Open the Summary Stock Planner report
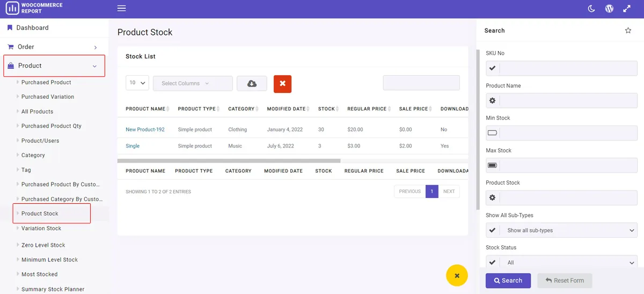This screenshot has width=644, height=294. tap(53, 289)
